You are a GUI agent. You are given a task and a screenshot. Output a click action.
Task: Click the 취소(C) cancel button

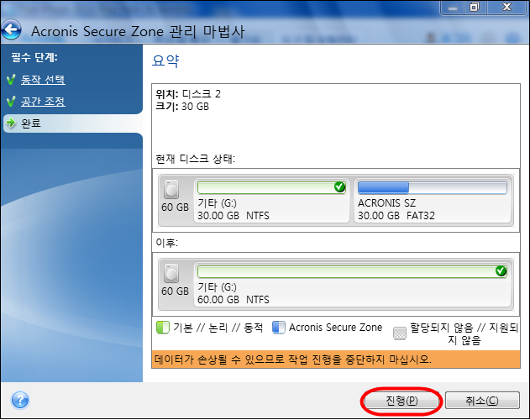482,401
